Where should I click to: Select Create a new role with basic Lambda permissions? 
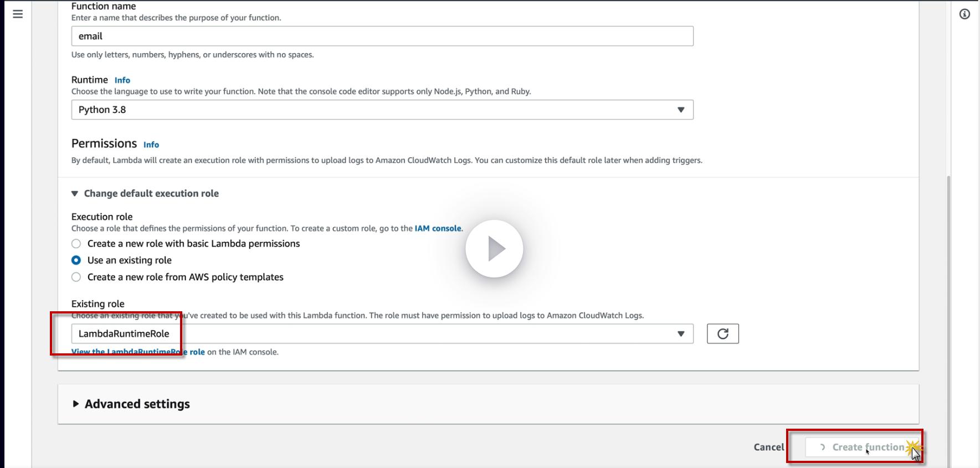pyautogui.click(x=76, y=244)
